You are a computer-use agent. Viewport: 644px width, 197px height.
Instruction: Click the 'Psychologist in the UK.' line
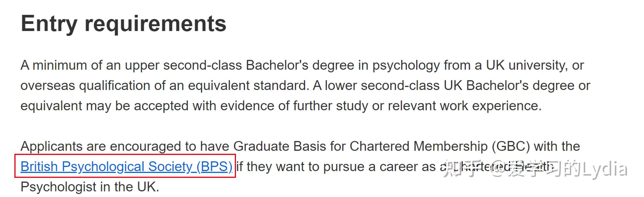tap(90, 187)
